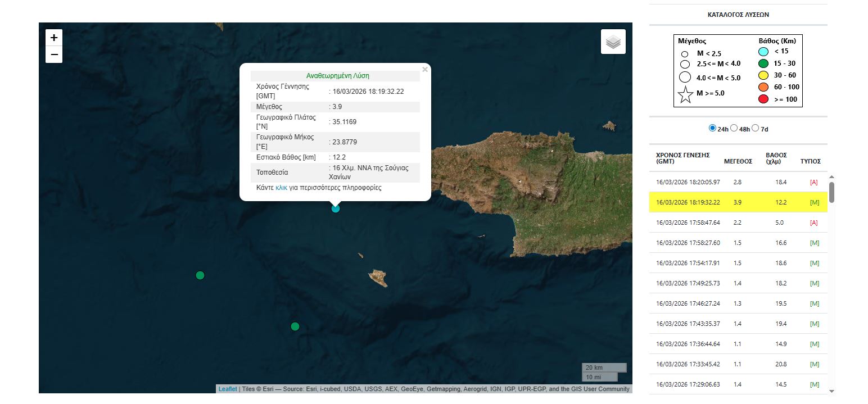The image size is (868, 404).
Task: Select the 48h time range radio button
Action: [734, 128]
